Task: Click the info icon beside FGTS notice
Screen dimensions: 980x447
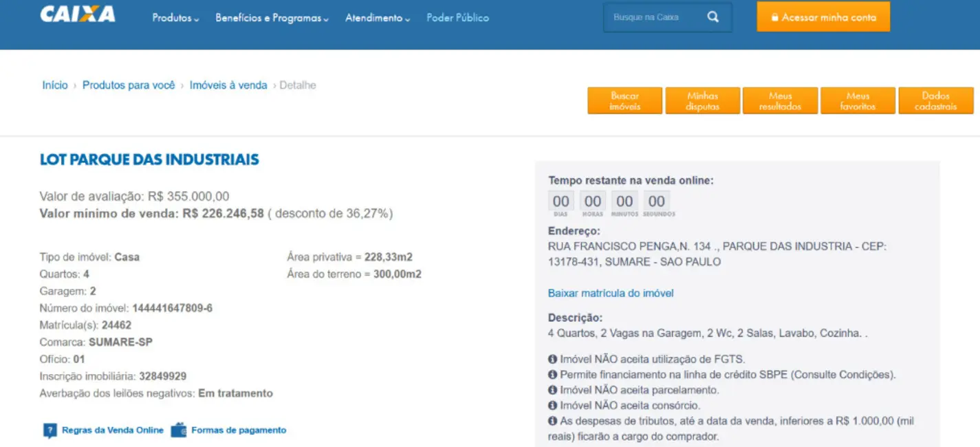Action: 552,359
